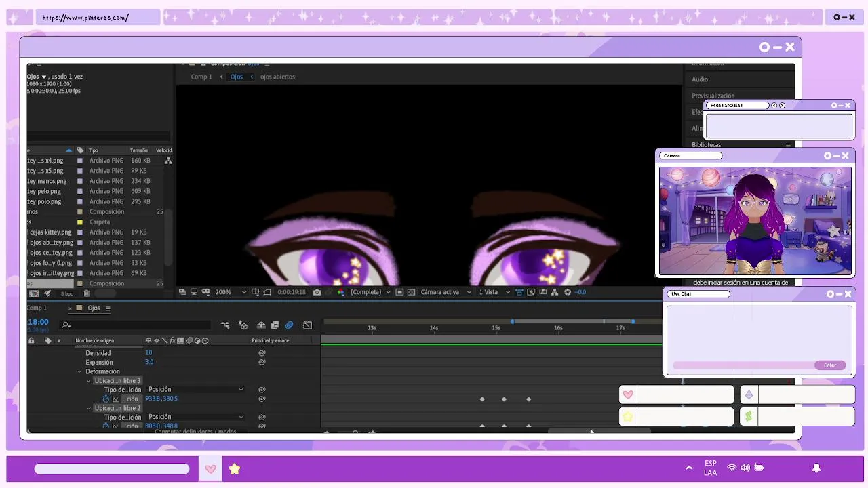Collapse the Ubicaci...n libre 3 group
Image resolution: width=868 pixels, height=488 pixels.
tap(88, 381)
